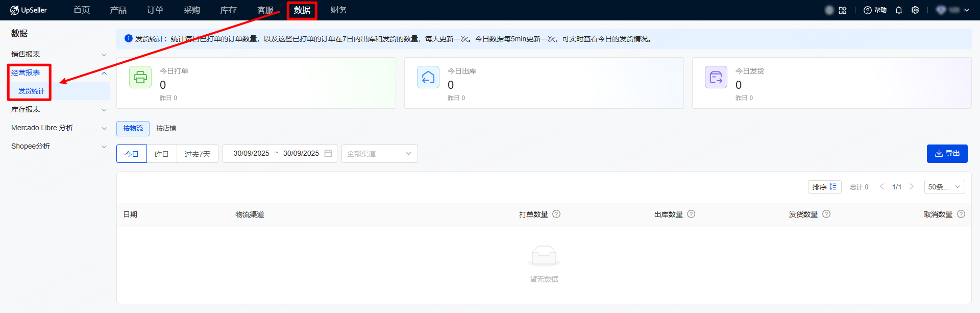Open the apps grid icon
The height and width of the screenshot is (313, 980).
tap(843, 10)
